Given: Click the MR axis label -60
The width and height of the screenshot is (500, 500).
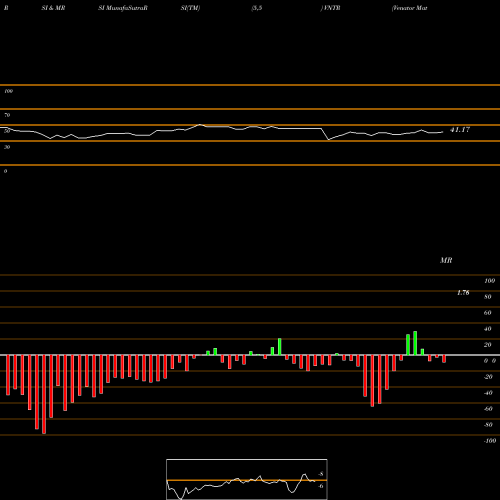Looking at the screenshot, I should click(x=488, y=409).
